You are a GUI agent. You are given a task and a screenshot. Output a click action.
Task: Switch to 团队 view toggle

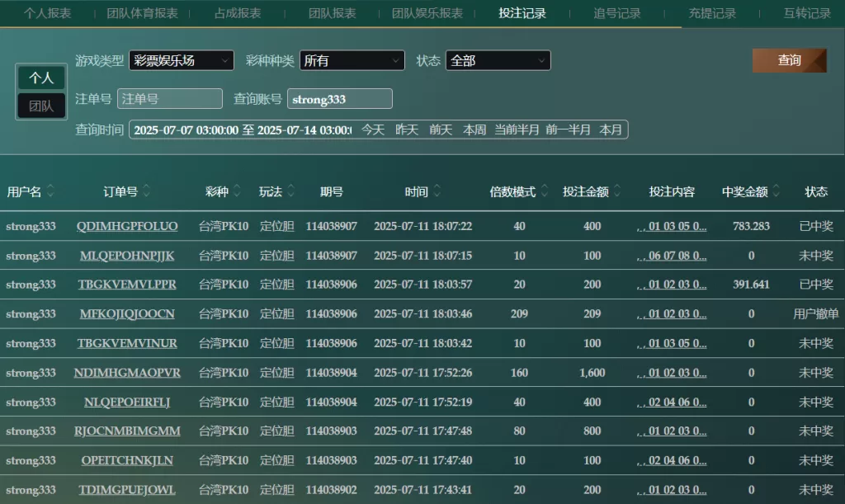pos(41,106)
